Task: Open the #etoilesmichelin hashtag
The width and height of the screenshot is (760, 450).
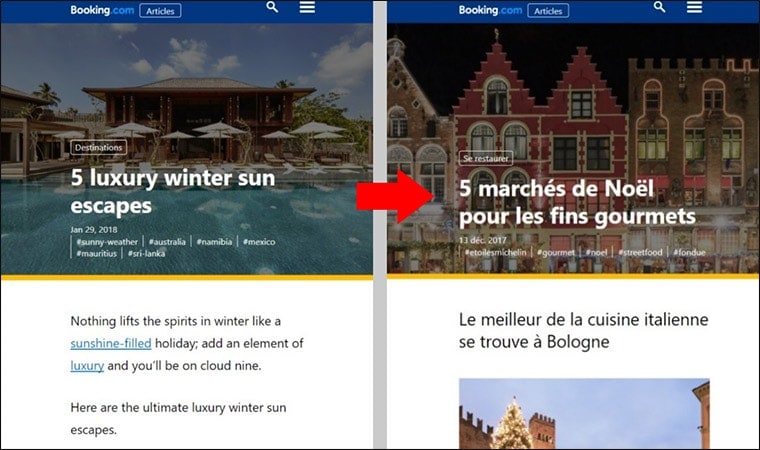Action: click(x=495, y=253)
